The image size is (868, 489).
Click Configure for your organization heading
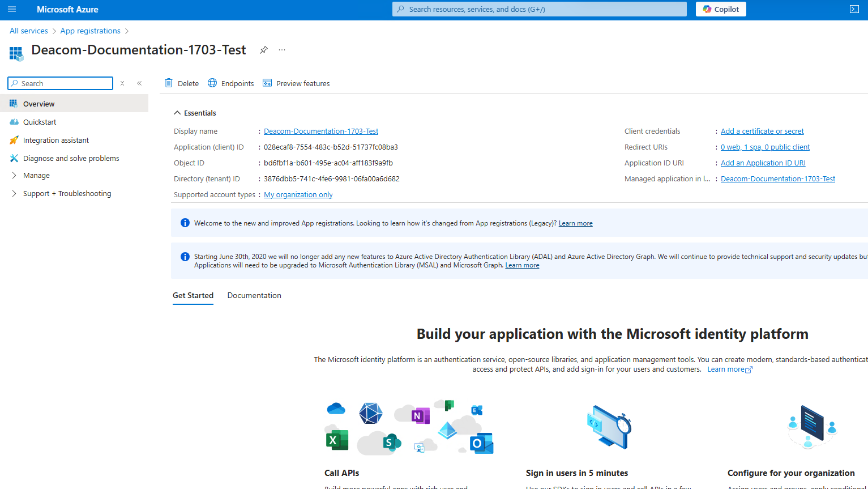(791, 473)
